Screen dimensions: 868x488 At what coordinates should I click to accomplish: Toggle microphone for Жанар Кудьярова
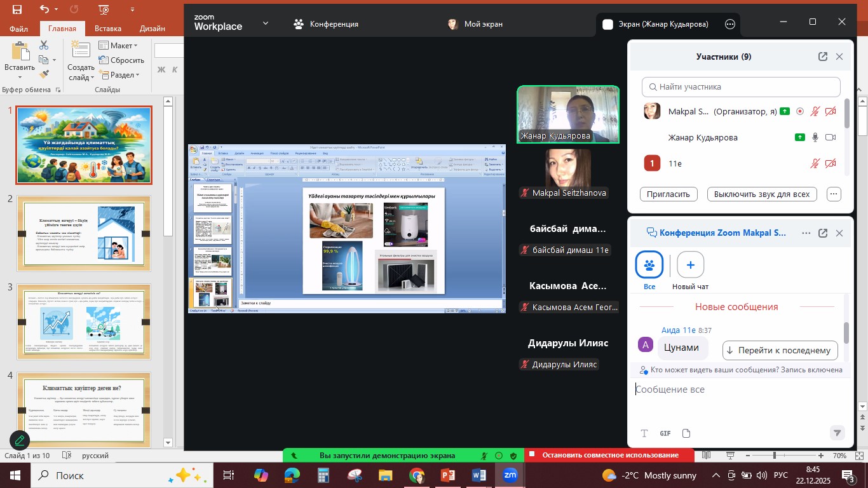[815, 137]
